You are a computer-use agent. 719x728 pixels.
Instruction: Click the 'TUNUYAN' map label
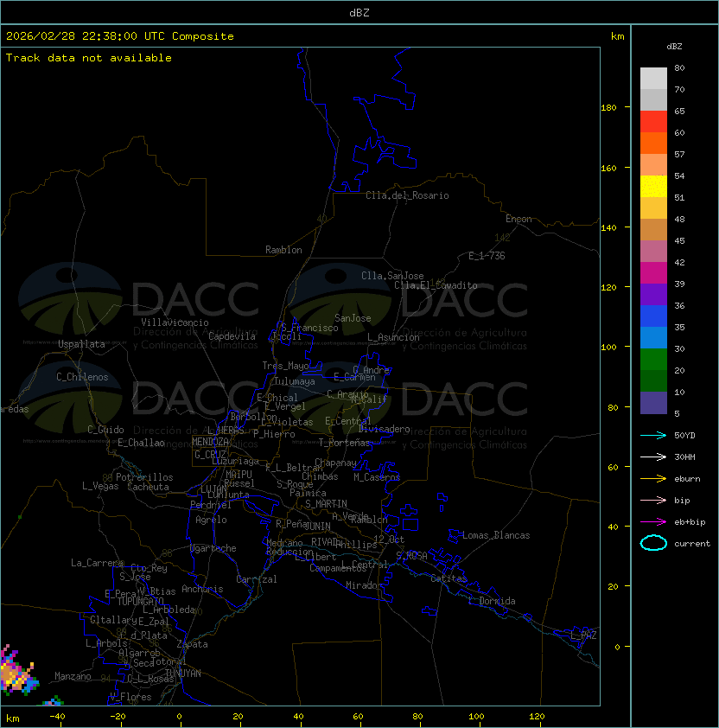[183, 674]
